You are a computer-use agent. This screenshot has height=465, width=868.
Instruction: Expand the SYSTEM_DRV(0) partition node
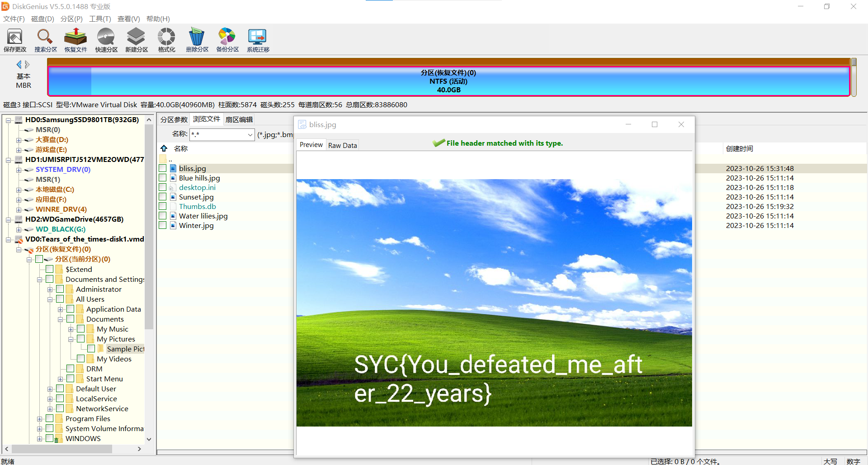click(x=19, y=170)
